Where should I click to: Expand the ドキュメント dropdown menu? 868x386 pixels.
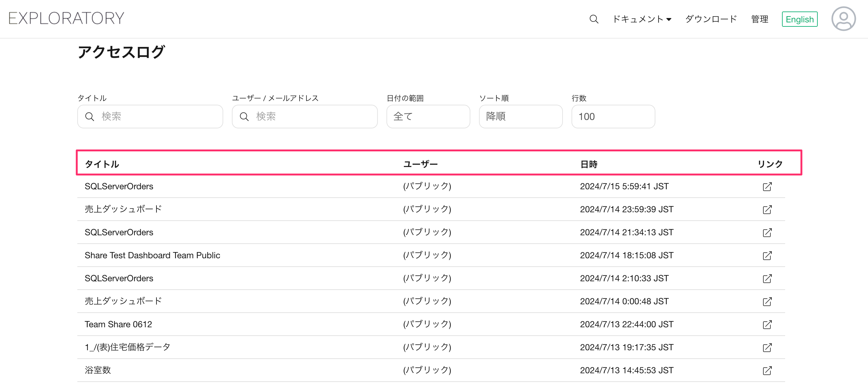click(x=642, y=19)
